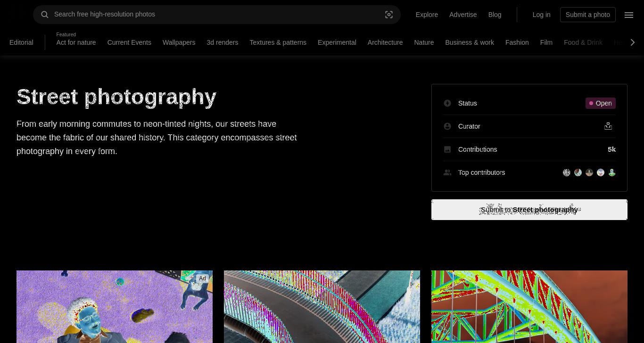Viewport: 644px width, 343px height.
Task: Open visual search camera icon
Action: [389, 15]
